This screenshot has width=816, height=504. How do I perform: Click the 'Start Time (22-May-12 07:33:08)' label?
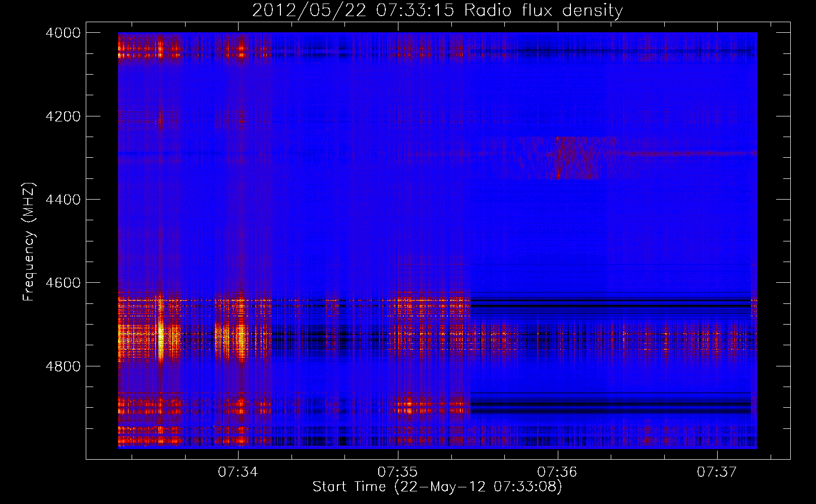tap(437, 487)
